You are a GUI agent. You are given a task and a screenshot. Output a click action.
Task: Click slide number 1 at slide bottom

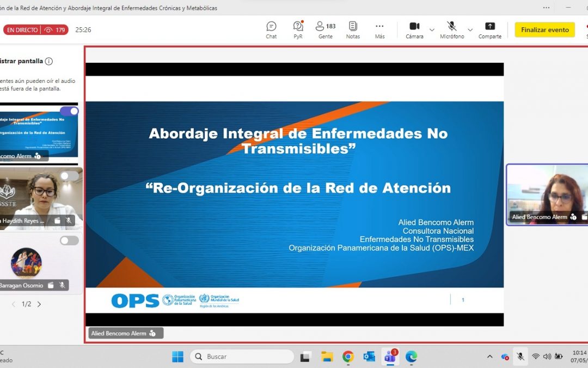463,300
